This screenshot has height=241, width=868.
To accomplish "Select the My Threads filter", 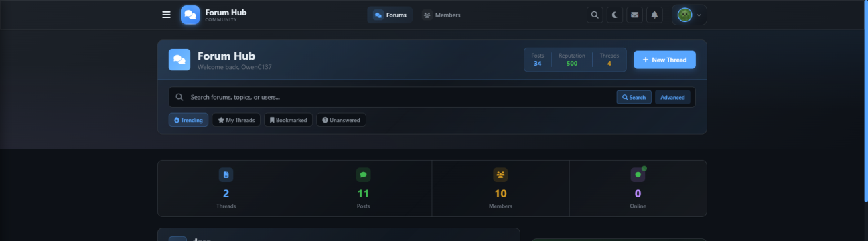I will coord(236,120).
